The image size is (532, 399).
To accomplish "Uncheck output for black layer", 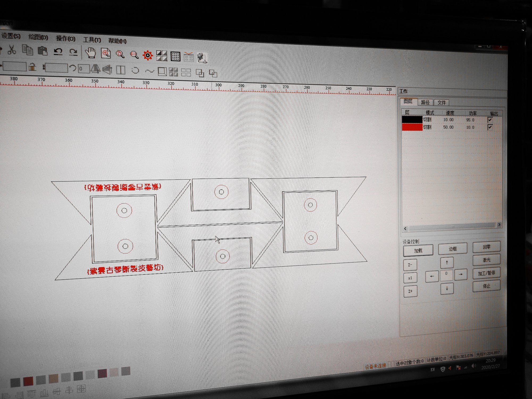I will 490,120.
